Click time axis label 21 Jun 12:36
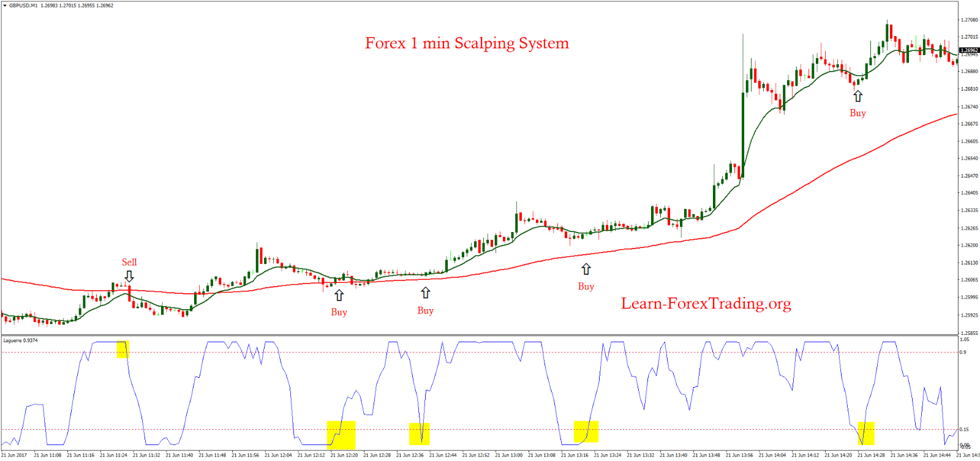The height and width of the screenshot is (461, 980). coord(410,455)
